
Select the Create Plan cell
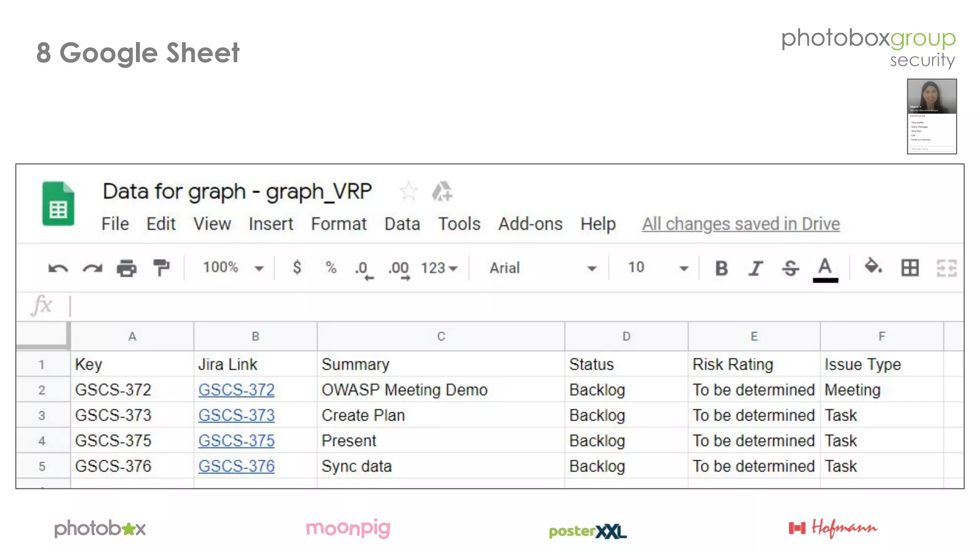(441, 415)
